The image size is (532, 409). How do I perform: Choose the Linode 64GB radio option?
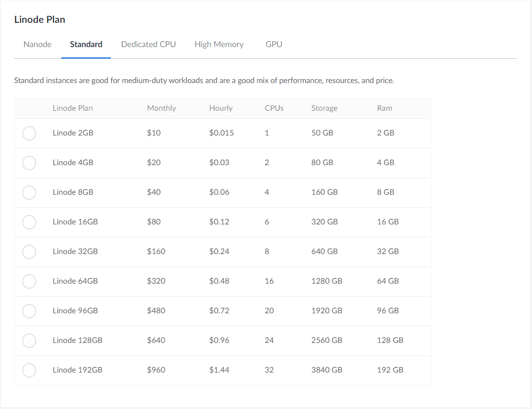[x=29, y=281]
